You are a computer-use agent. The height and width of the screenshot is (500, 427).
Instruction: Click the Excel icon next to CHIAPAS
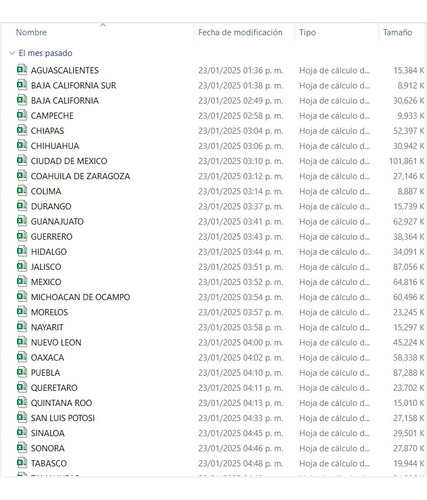click(22, 130)
